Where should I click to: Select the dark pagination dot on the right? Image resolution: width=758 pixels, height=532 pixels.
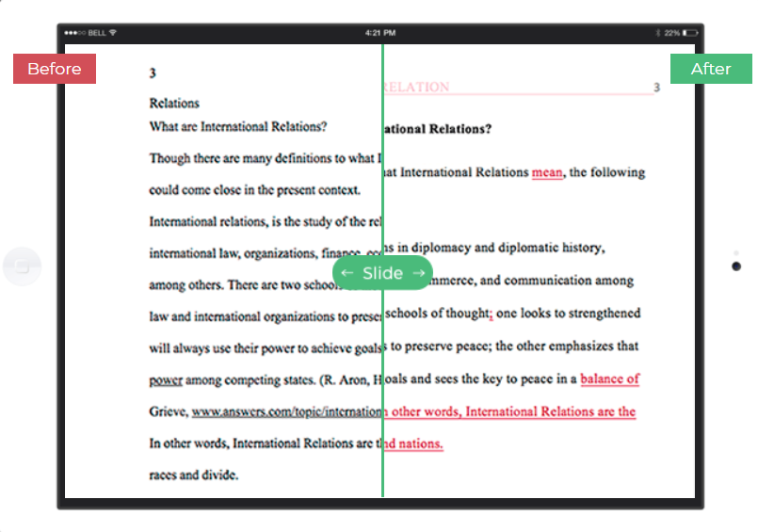click(x=735, y=266)
